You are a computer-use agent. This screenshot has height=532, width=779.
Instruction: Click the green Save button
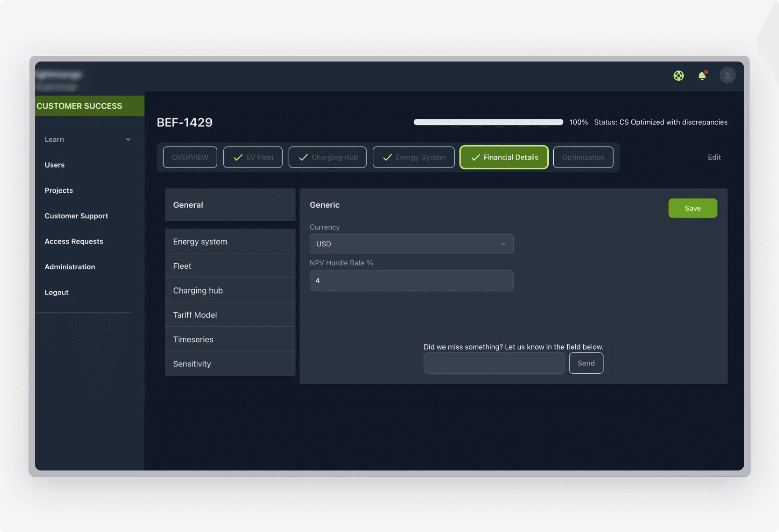(x=693, y=208)
